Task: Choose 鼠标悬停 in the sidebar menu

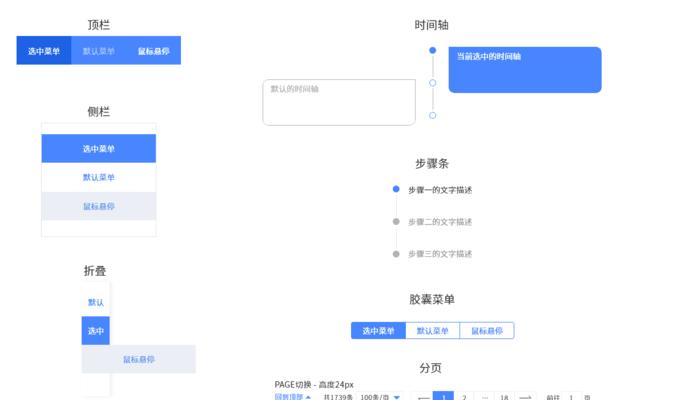Action: point(99,206)
